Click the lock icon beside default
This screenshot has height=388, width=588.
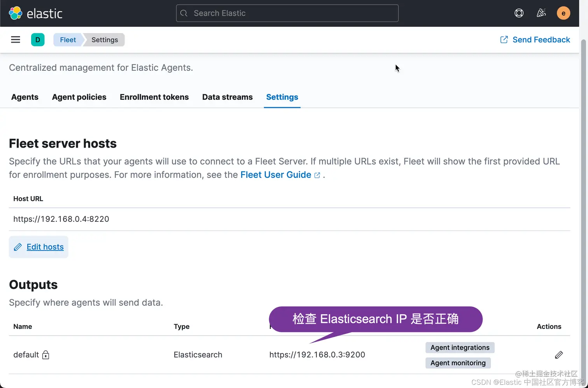(x=45, y=355)
